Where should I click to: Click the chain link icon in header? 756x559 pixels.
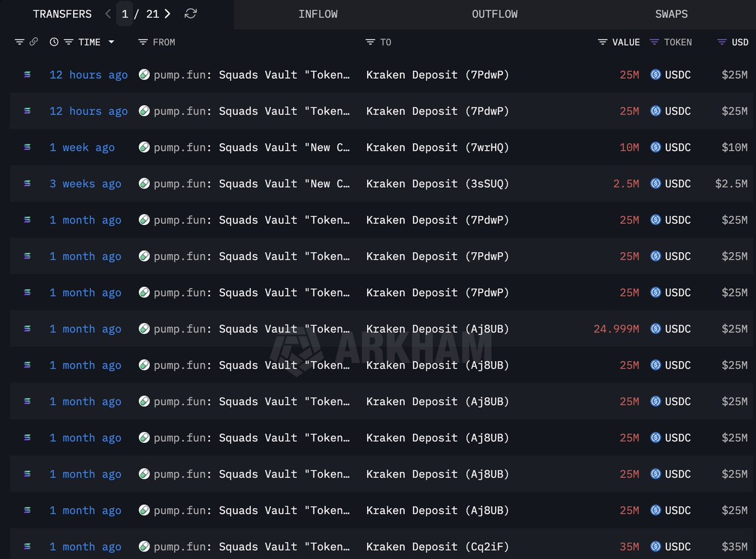pyautogui.click(x=33, y=42)
